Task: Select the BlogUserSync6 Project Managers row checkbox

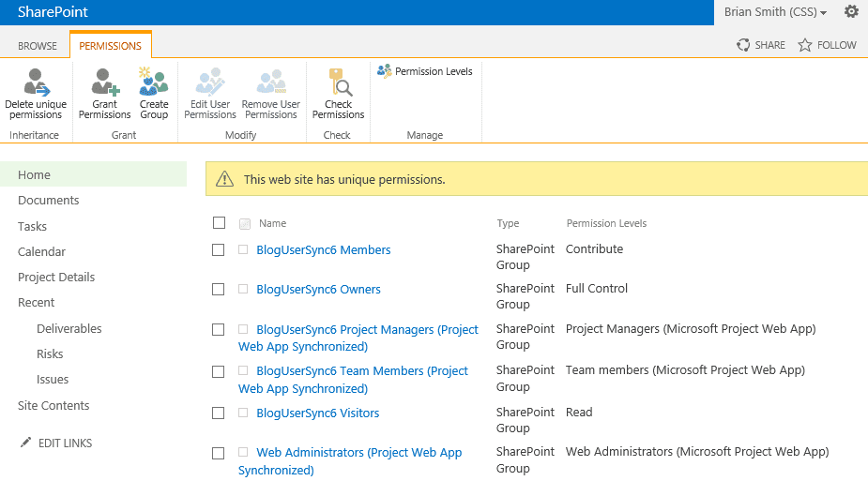Action: click(218, 329)
